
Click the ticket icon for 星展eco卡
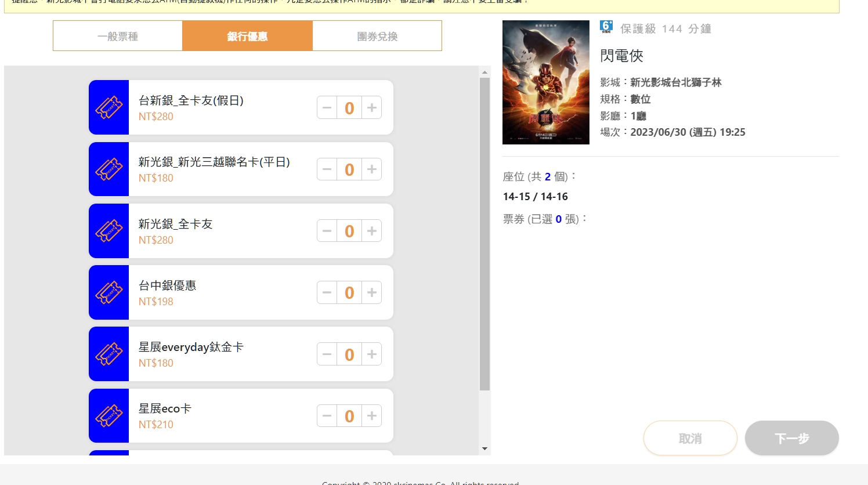108,416
